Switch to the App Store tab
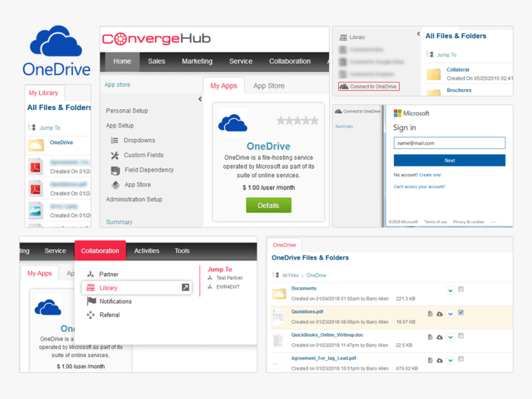 click(268, 86)
